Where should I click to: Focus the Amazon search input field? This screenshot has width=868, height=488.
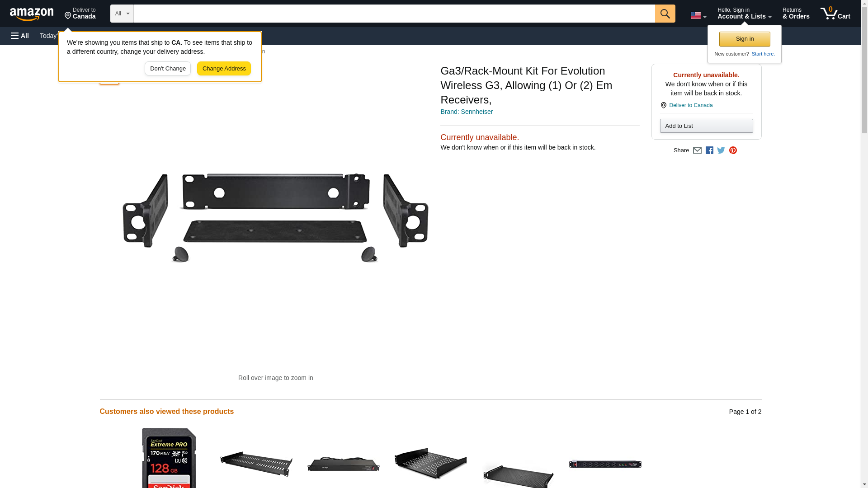point(394,14)
